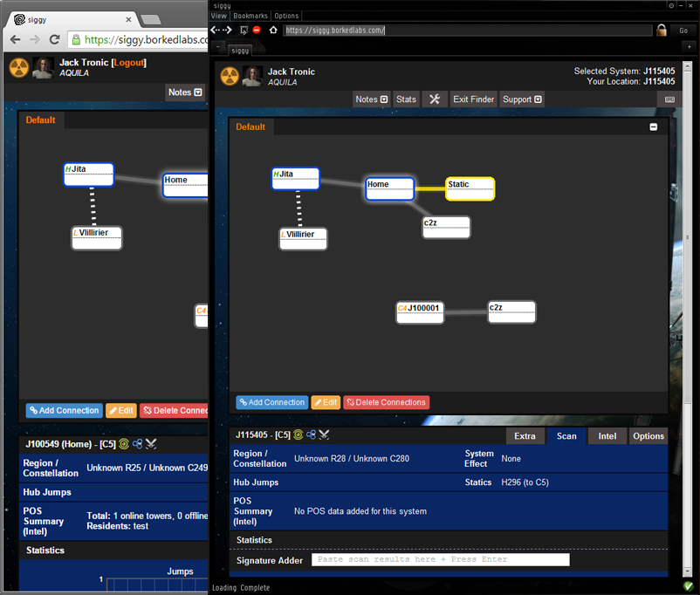Click the wrench tools icon in siggy toolbar
Image resolution: width=700 pixels, height=595 pixels.
pyautogui.click(x=434, y=99)
